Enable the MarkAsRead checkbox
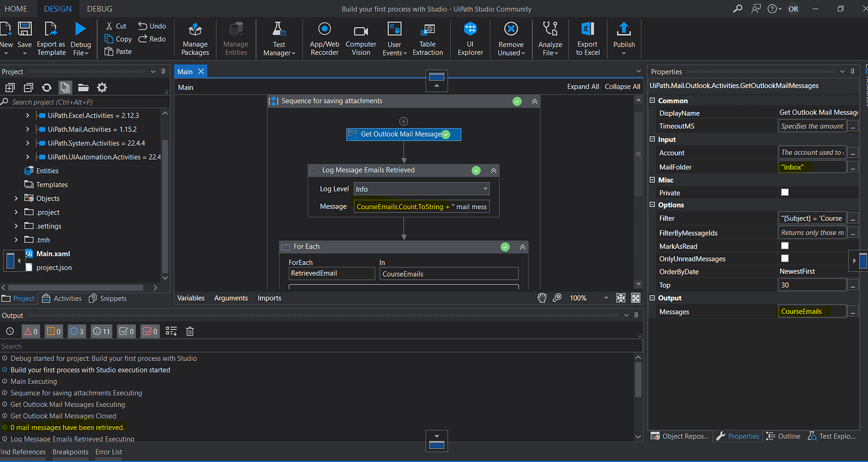The width and height of the screenshot is (868, 462). pyautogui.click(x=784, y=246)
